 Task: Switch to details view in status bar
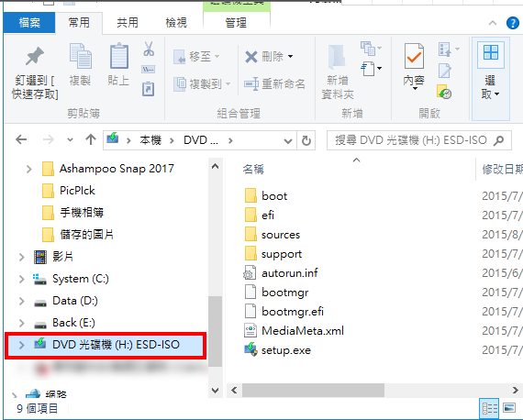click(490, 408)
